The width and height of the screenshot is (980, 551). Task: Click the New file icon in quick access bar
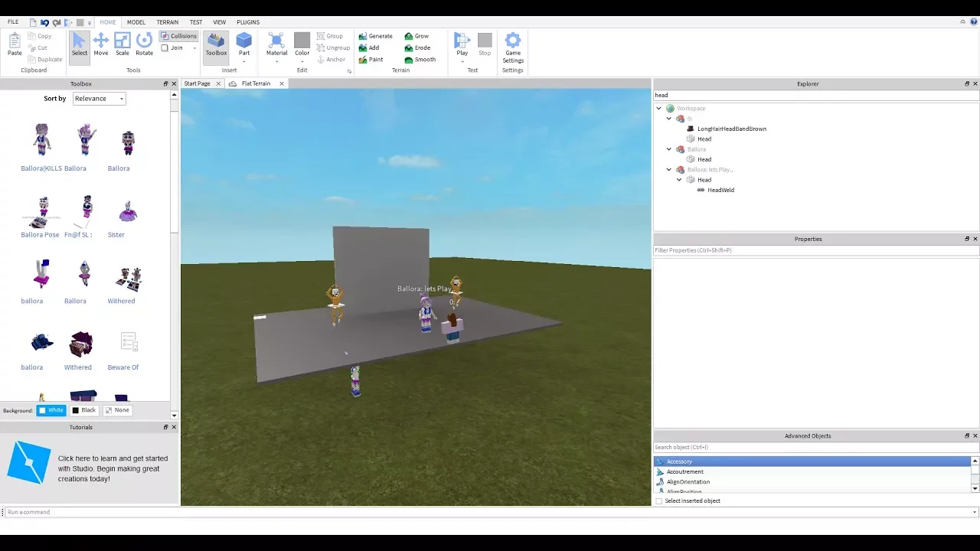[x=33, y=22]
